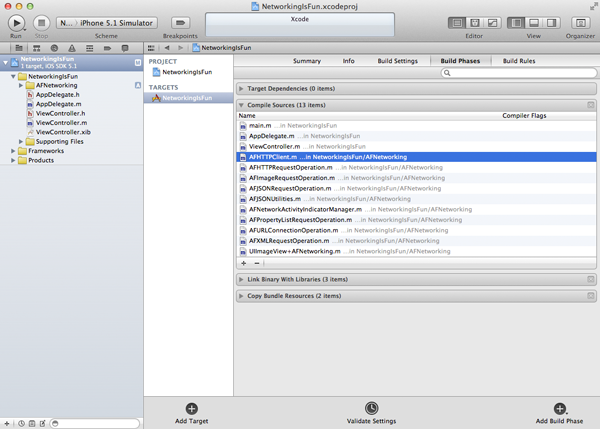Expand the Supporting Files group
The width and height of the screenshot is (600, 429).
(21, 142)
